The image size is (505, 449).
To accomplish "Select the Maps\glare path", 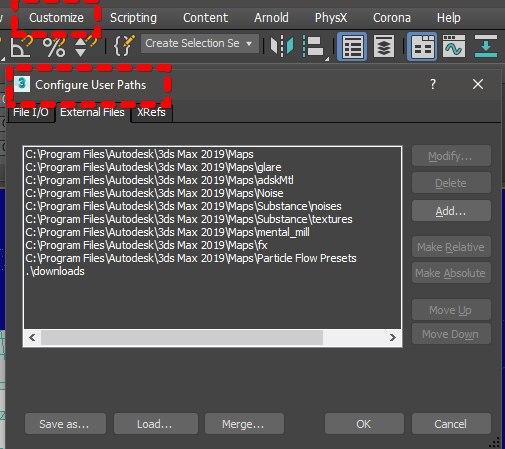I will click(x=153, y=167).
